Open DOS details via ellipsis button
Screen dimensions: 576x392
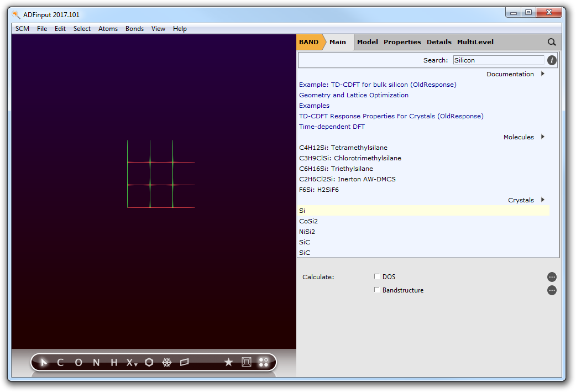[552, 277]
